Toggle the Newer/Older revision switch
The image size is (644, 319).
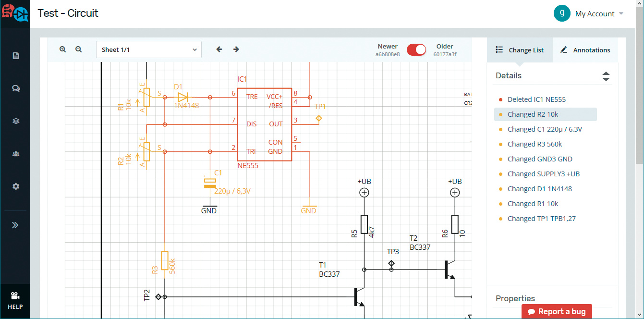(x=416, y=50)
